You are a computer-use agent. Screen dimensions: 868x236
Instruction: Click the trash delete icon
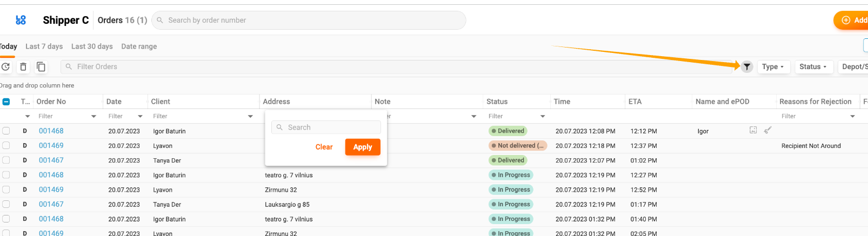coord(23,67)
